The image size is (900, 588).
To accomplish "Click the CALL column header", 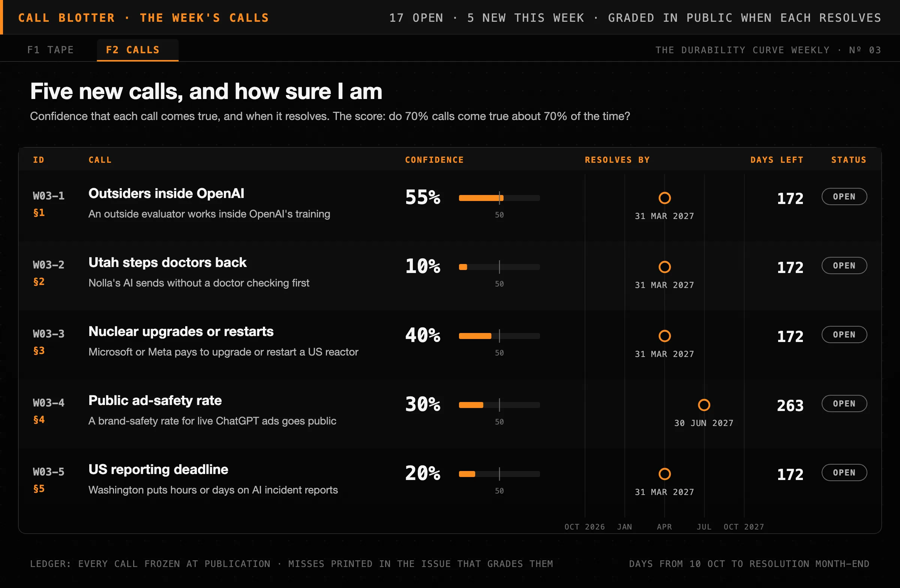I will pyautogui.click(x=100, y=160).
